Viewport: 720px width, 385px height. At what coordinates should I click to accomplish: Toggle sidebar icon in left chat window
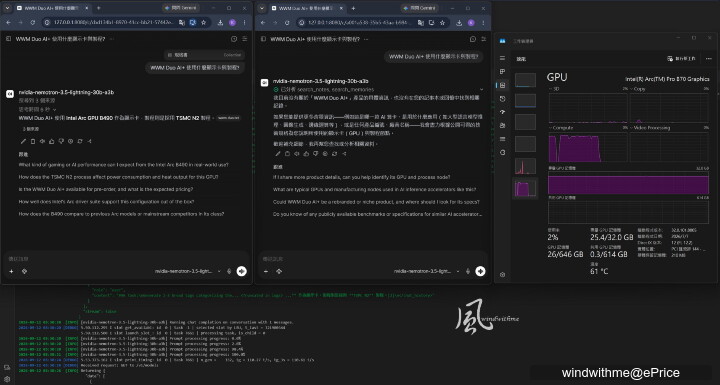[x=8, y=39]
